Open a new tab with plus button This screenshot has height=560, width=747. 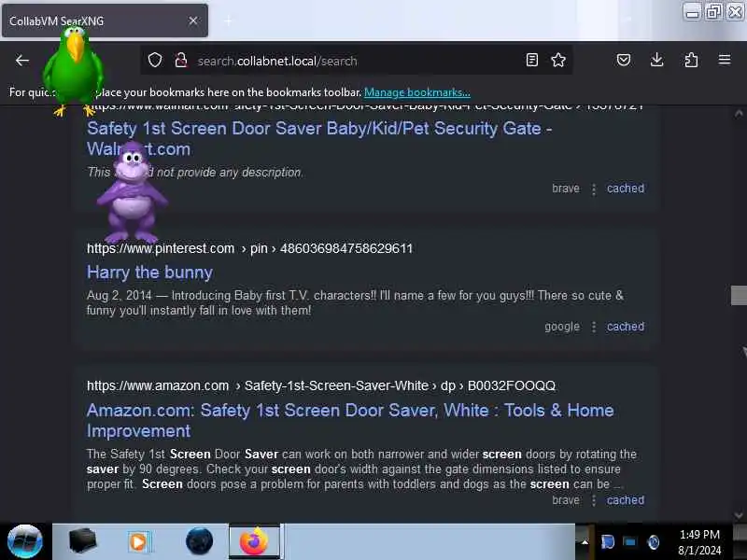228,21
